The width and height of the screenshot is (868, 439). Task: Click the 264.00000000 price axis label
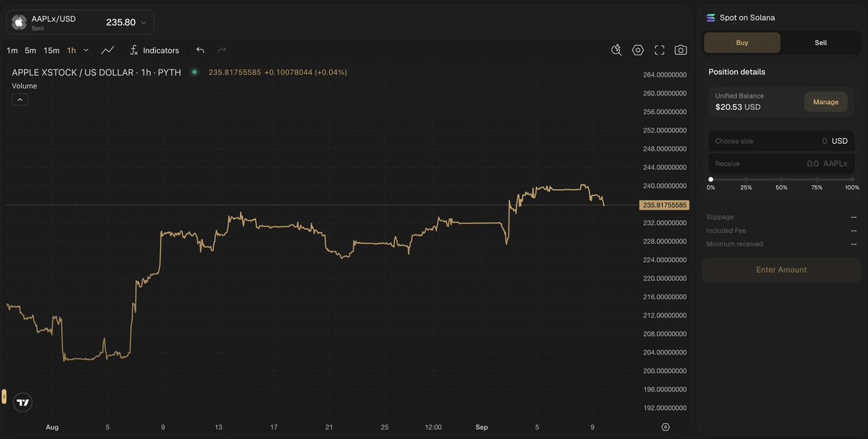(664, 75)
